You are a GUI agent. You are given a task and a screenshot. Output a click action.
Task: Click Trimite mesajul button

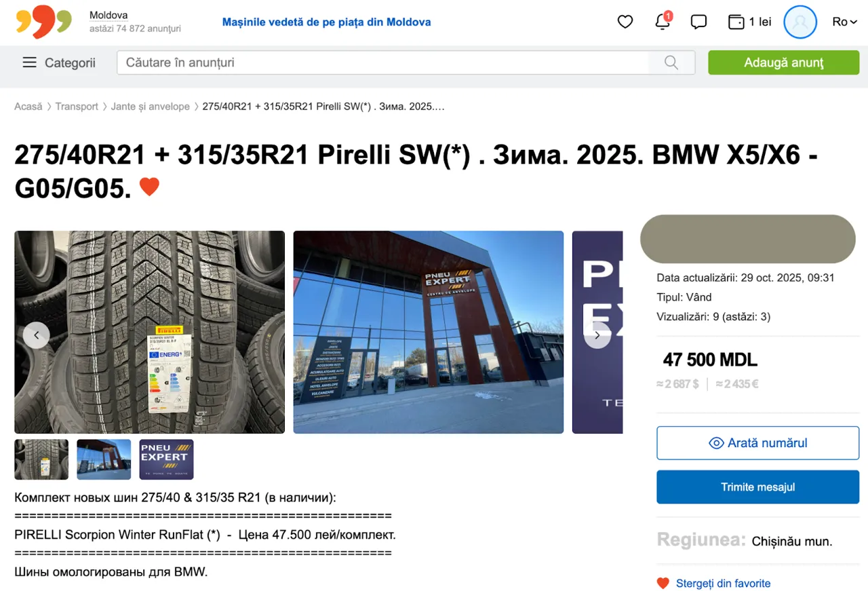[x=757, y=487]
